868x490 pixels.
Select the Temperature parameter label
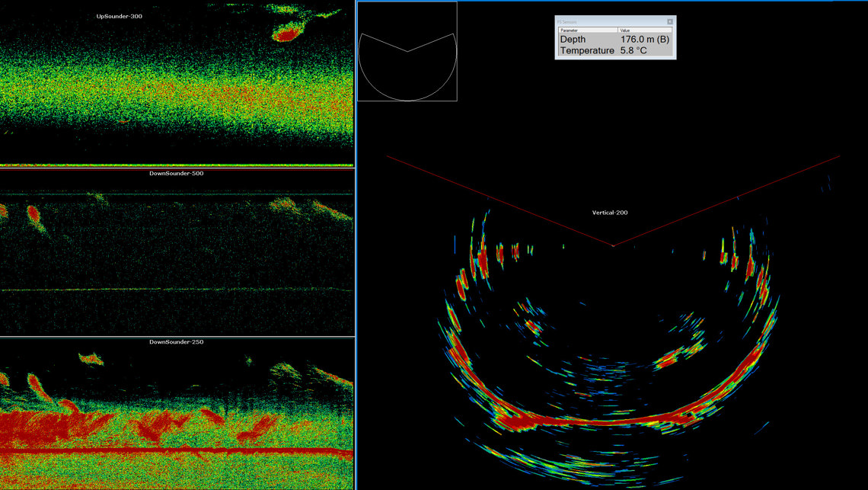(586, 50)
